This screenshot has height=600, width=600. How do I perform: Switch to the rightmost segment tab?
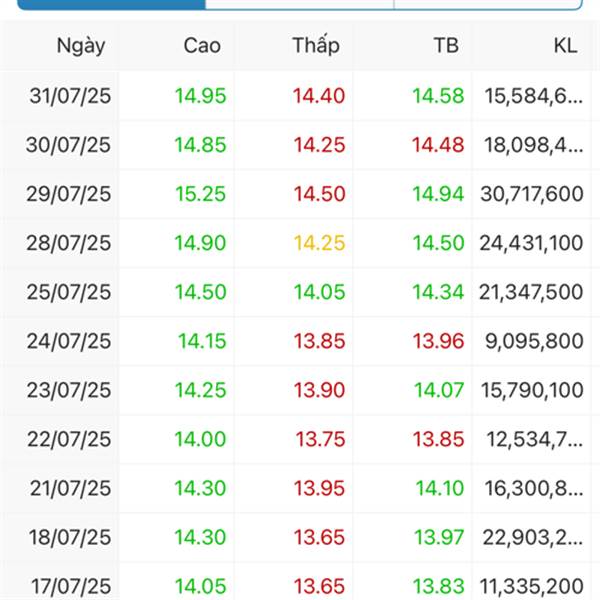tap(488, 4)
